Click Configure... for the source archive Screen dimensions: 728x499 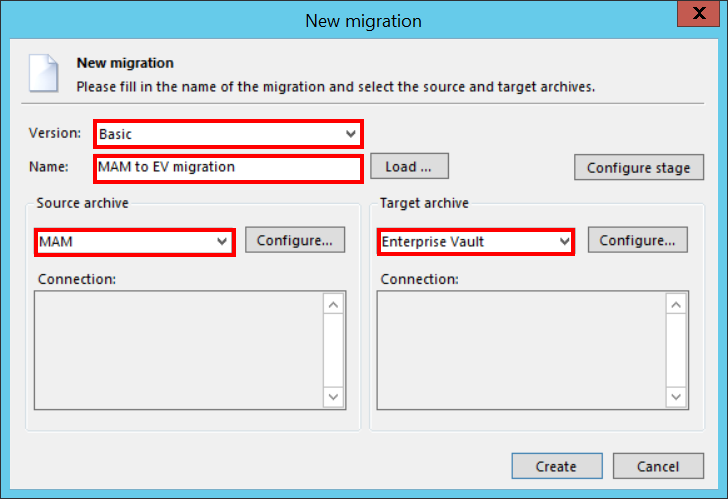[294, 240]
